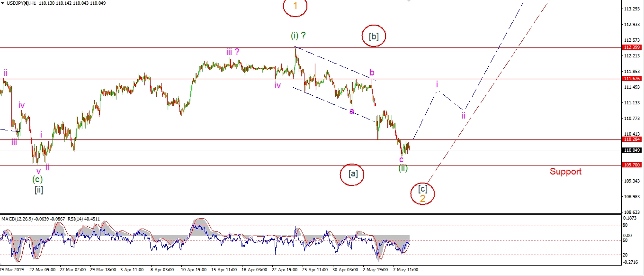Click the 2 May 19:00 time label
This screenshot has height=276, width=644.
point(376,269)
